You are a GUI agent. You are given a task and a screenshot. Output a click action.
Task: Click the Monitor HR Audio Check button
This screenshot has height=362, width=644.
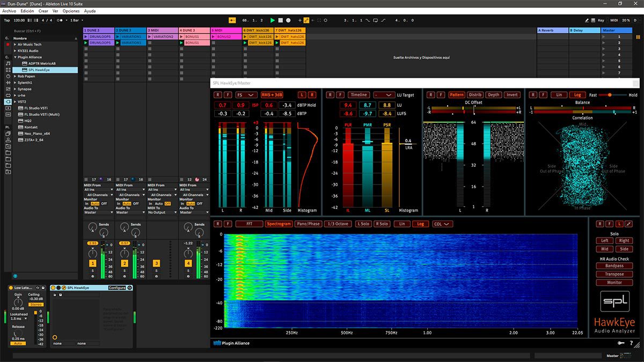614,282
